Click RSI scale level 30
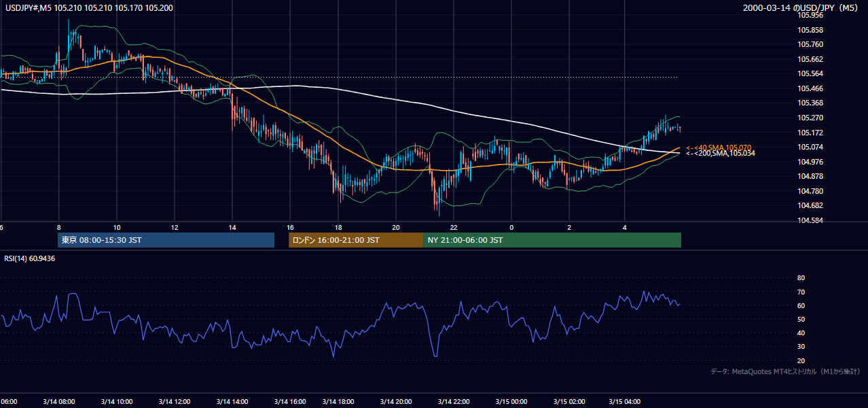The width and height of the screenshot is (868, 408). pyautogui.click(x=801, y=347)
